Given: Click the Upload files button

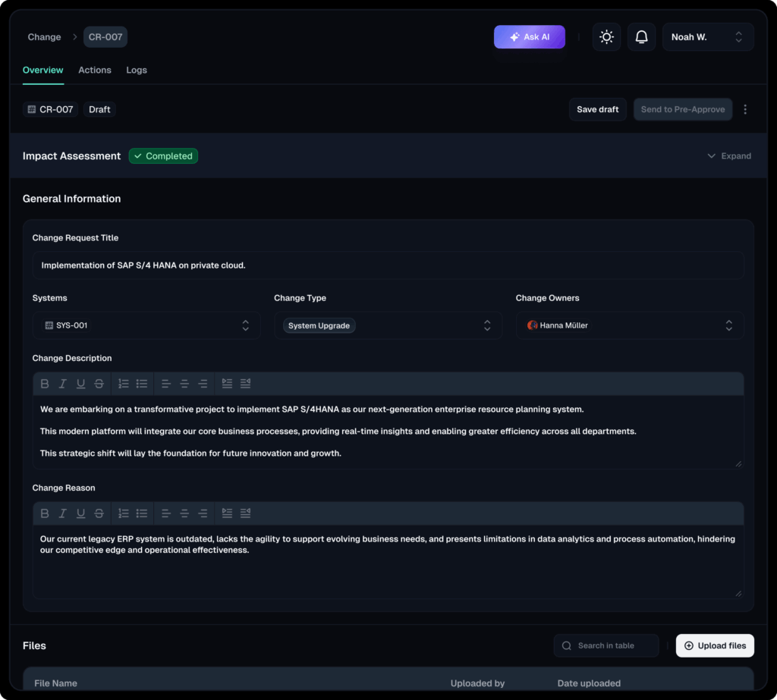Looking at the screenshot, I should 714,645.
